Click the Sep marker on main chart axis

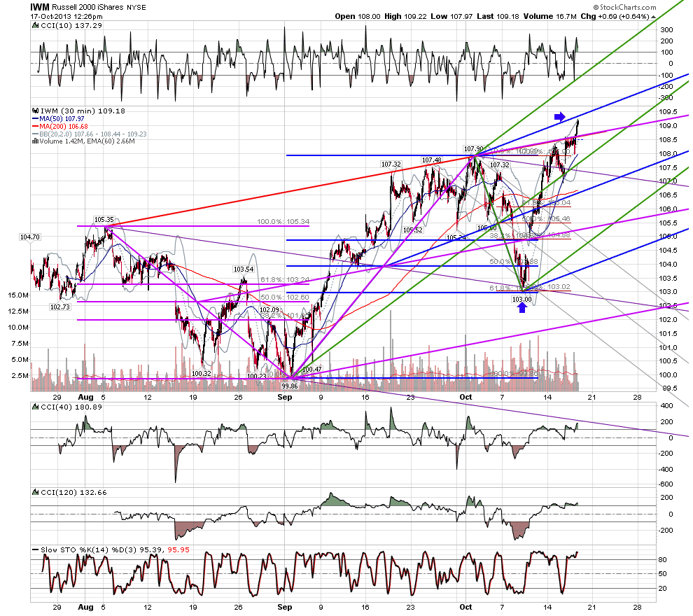coord(285,397)
